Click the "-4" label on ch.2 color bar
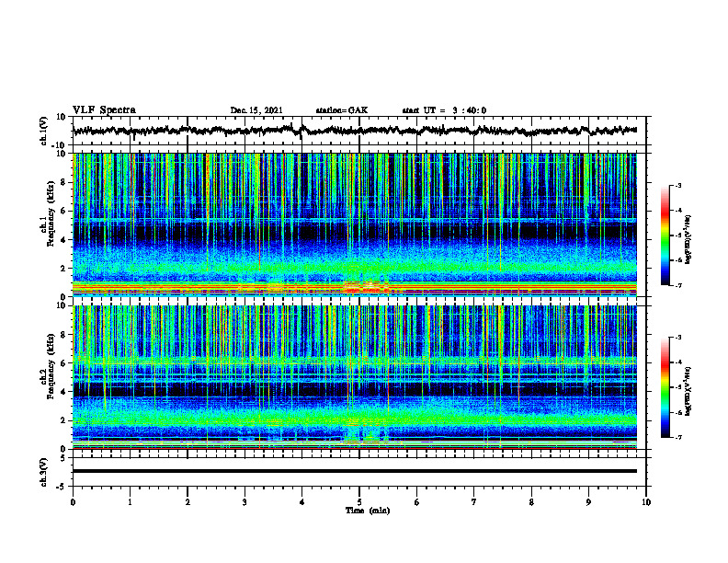The image size is (728, 563). (x=678, y=362)
